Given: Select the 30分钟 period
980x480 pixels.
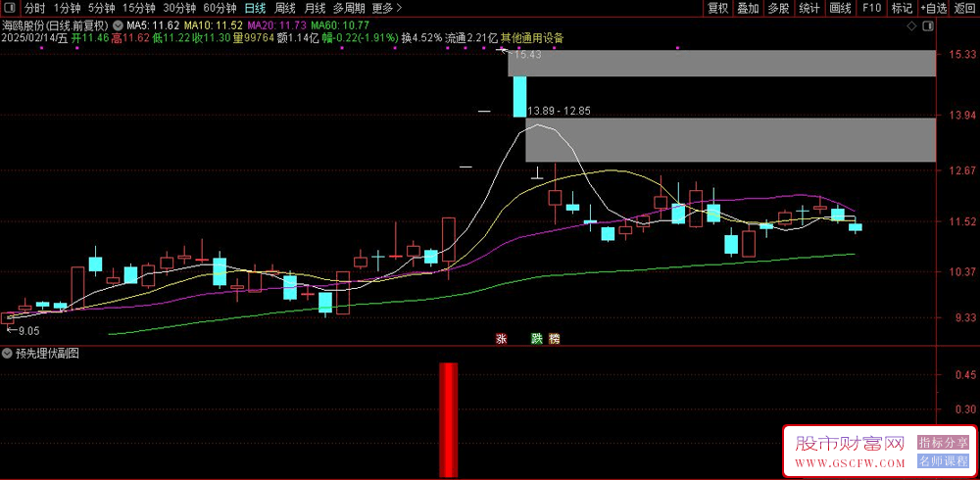Looking at the screenshot, I should pos(179,8).
